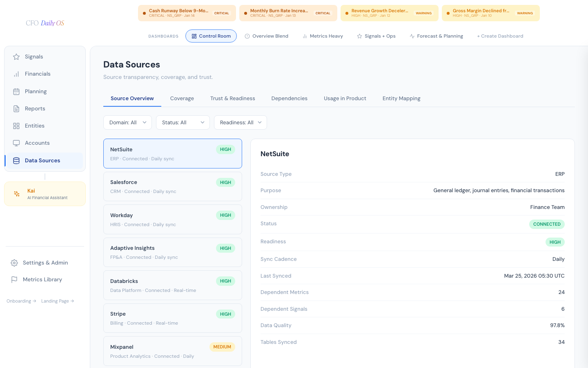The image size is (588, 368).
Task: Open the Status filter dropdown
Action: click(183, 123)
